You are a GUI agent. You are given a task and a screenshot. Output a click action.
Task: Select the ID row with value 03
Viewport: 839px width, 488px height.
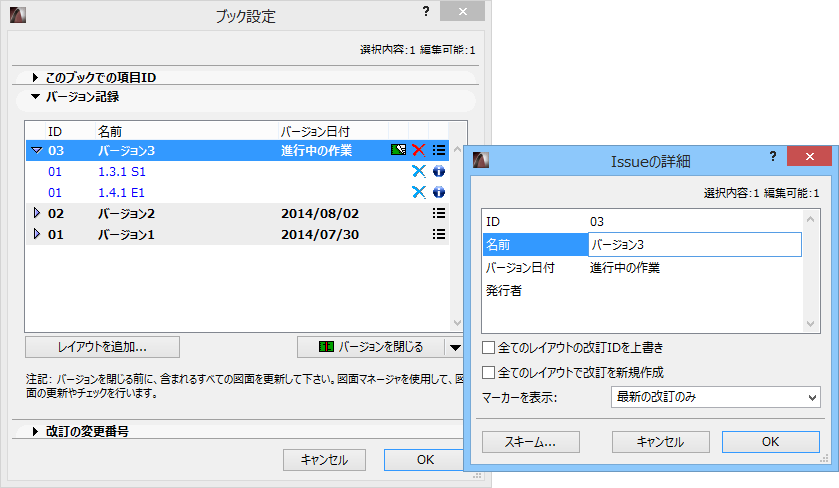coord(642,222)
